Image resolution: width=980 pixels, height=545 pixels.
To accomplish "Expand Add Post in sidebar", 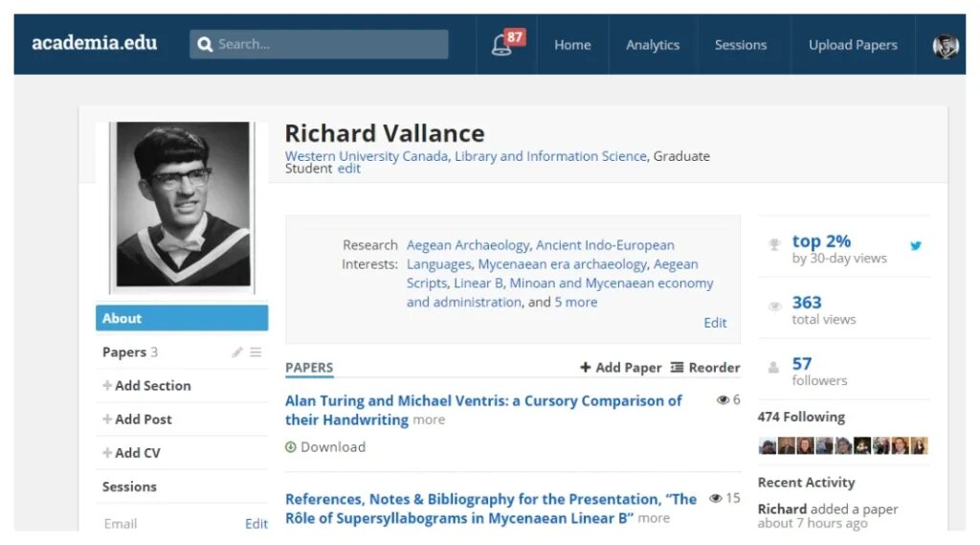I will [137, 420].
